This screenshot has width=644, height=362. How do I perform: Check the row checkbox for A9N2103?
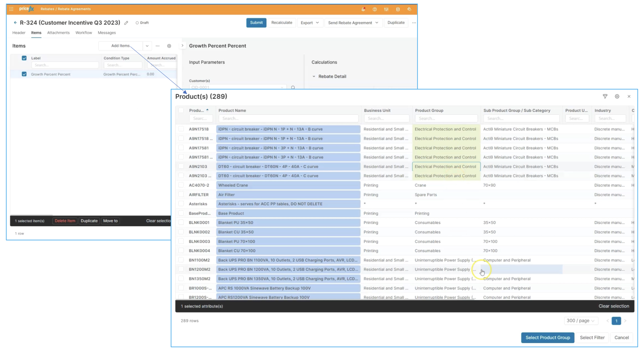(x=181, y=167)
